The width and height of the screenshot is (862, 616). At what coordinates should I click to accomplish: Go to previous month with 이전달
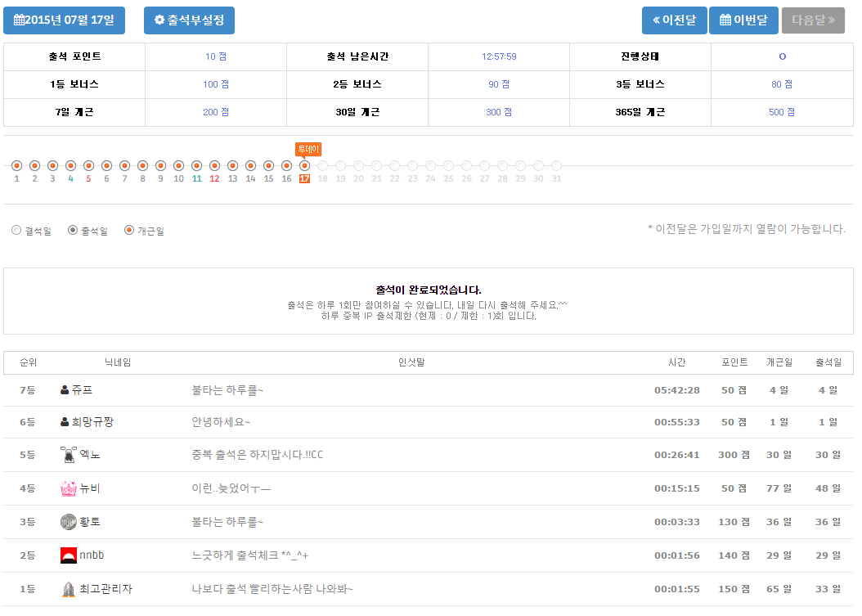tap(674, 20)
